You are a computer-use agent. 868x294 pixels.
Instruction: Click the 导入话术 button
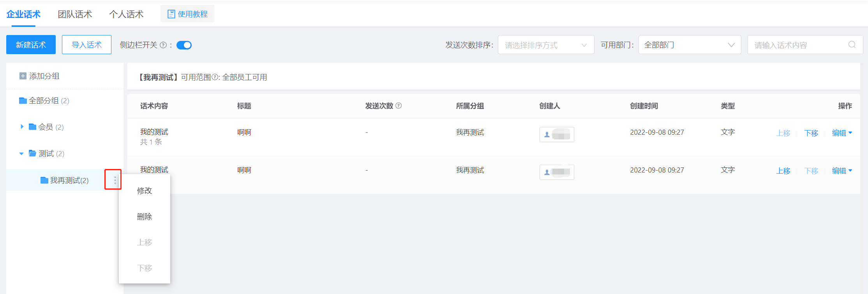tap(86, 45)
